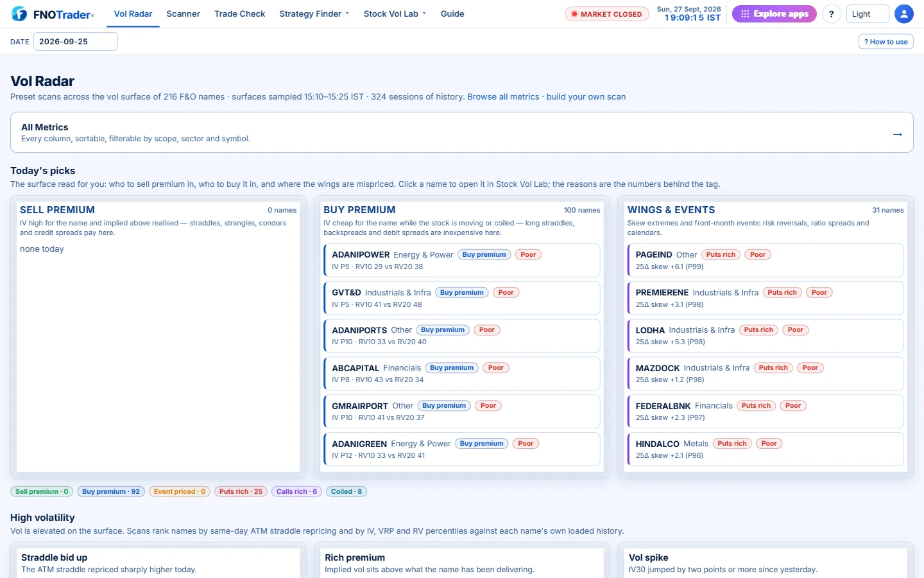Open the Trade Check tab
The width and height of the screenshot is (924, 578).
pyautogui.click(x=239, y=13)
